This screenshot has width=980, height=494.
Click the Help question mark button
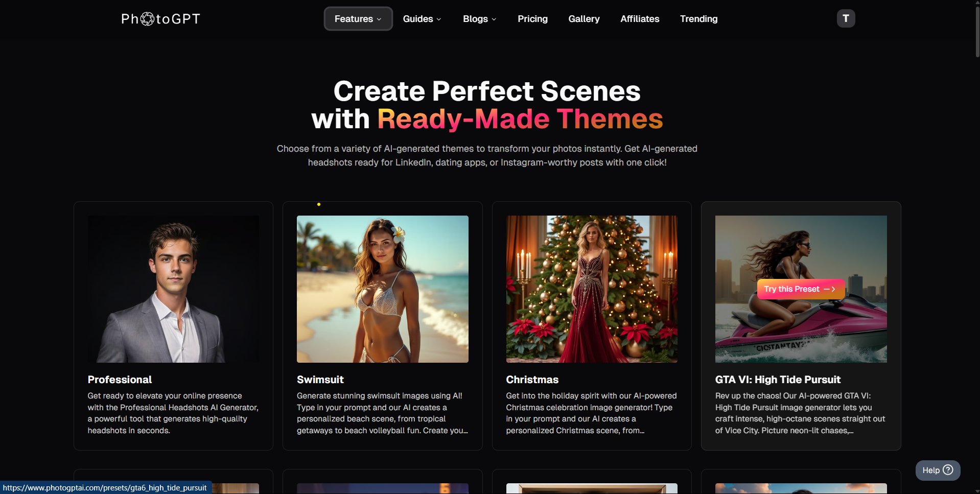click(x=938, y=470)
